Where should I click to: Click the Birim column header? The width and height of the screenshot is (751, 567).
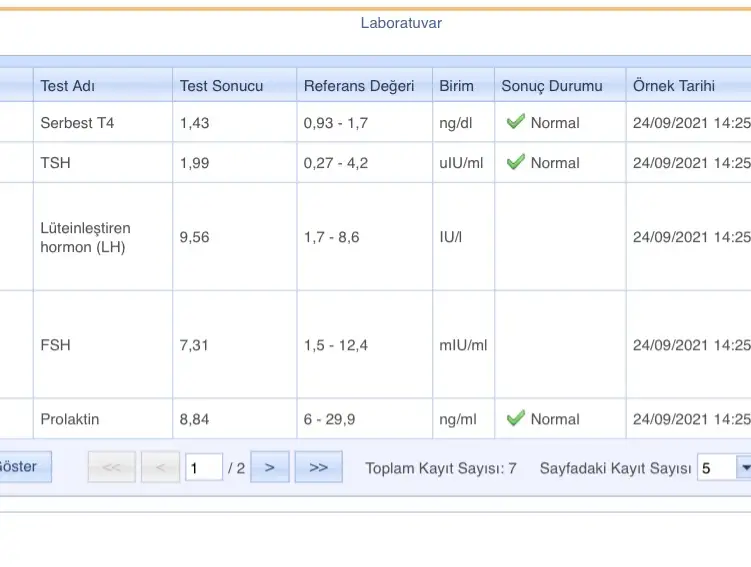tap(456, 86)
